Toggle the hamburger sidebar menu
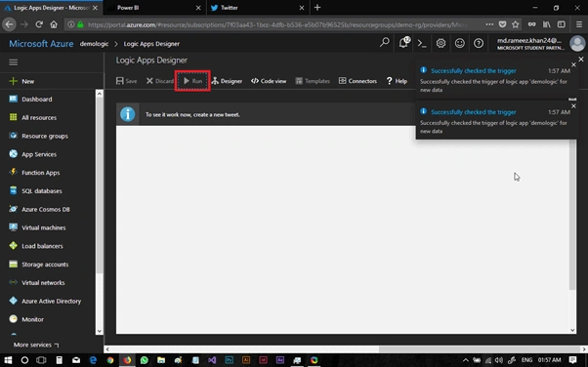 tap(13, 62)
